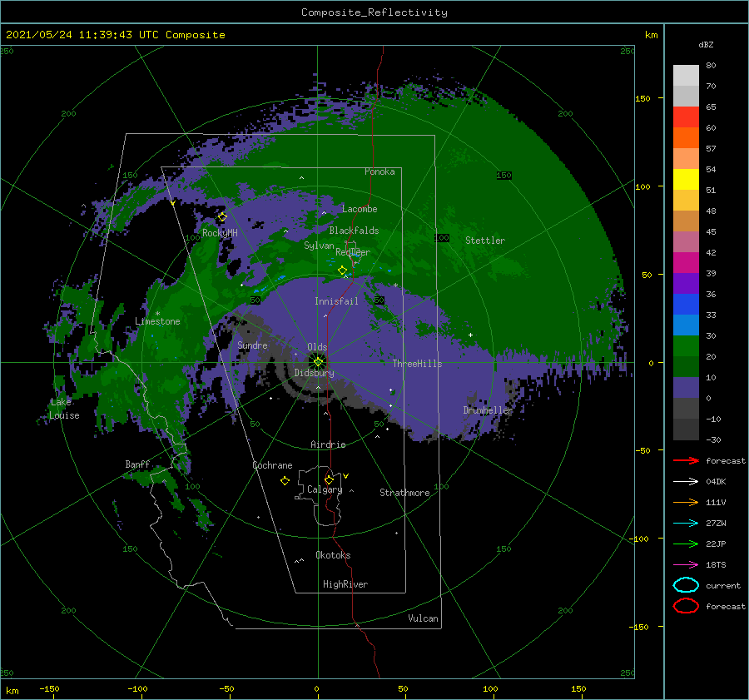
Task: Click the Vulcan city label
Action: click(x=423, y=618)
